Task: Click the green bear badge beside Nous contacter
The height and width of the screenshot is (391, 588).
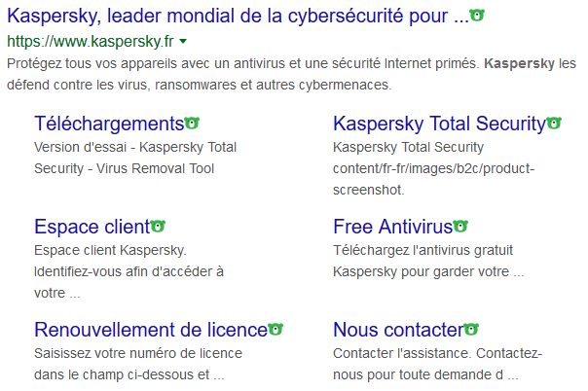Action: point(471,330)
